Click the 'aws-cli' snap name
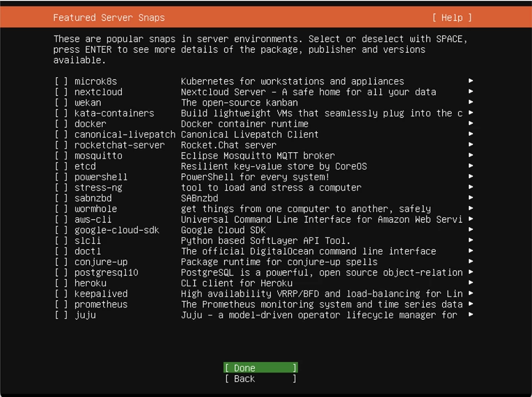The width and height of the screenshot is (532, 397). [x=93, y=220]
